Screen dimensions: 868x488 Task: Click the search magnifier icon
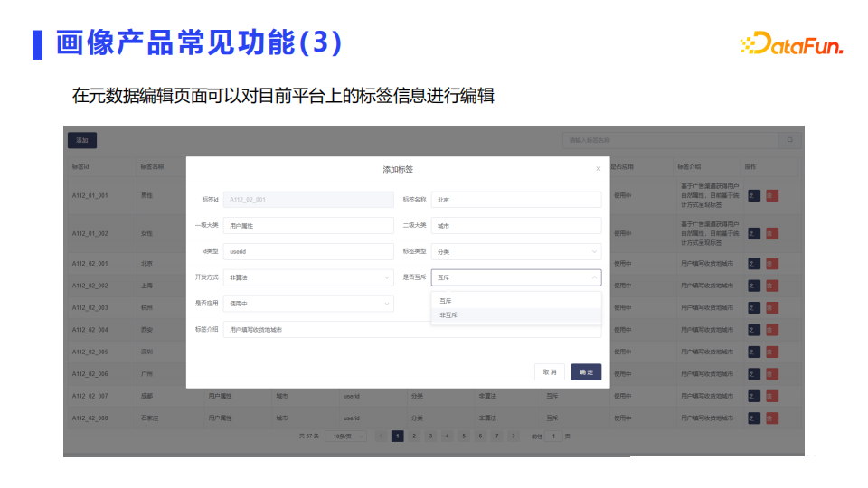click(x=790, y=140)
